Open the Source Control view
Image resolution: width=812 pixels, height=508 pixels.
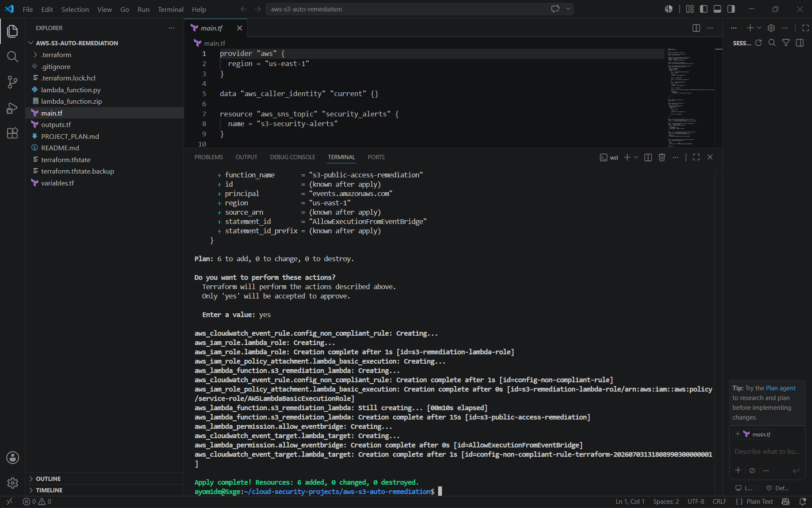pyautogui.click(x=13, y=82)
